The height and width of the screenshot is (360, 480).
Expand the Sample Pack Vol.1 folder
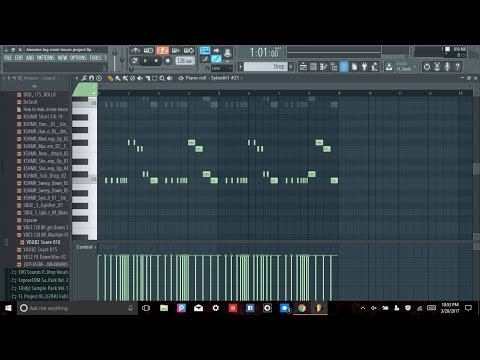click(40, 288)
